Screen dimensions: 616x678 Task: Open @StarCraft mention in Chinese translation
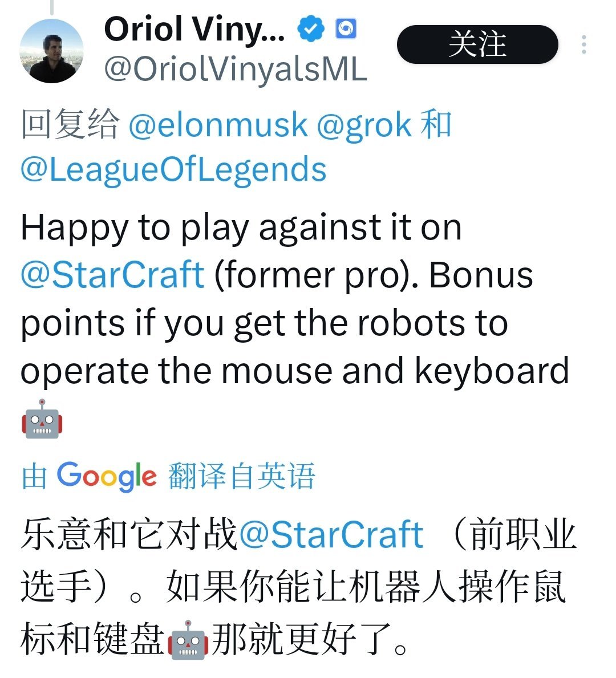(x=331, y=534)
